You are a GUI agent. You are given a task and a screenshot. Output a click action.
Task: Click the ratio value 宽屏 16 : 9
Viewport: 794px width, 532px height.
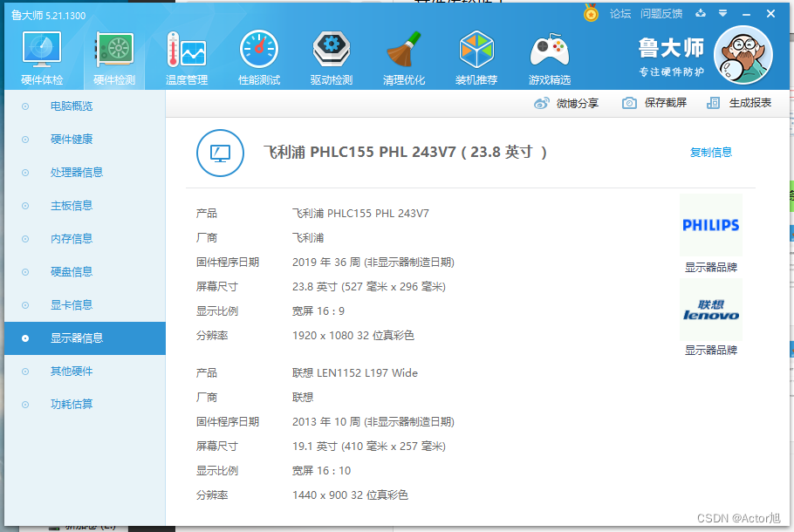pos(318,310)
